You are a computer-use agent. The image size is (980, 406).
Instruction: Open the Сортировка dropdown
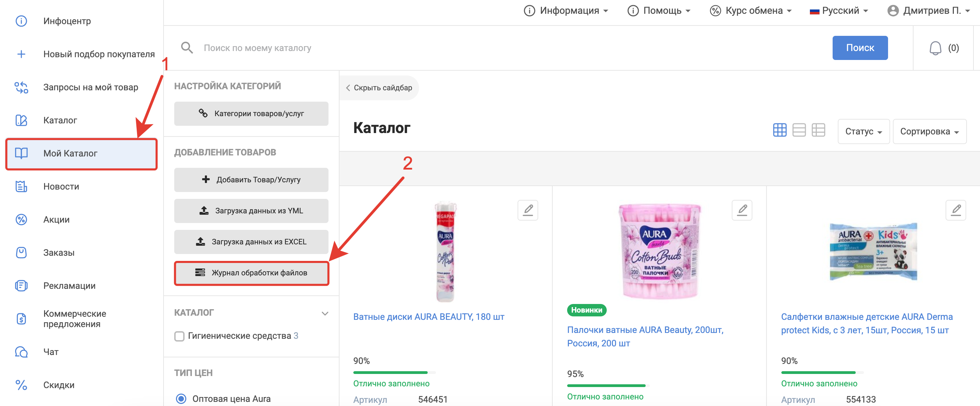929,131
